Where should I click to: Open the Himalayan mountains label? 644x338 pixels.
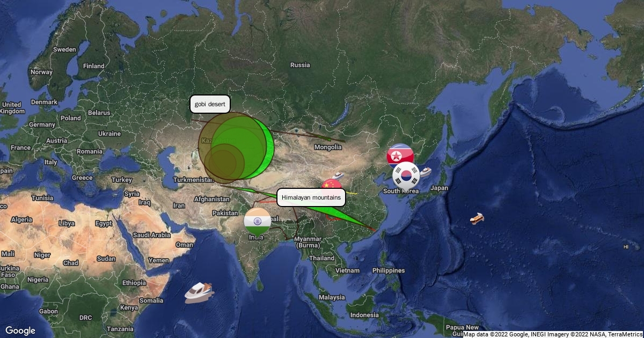click(311, 197)
